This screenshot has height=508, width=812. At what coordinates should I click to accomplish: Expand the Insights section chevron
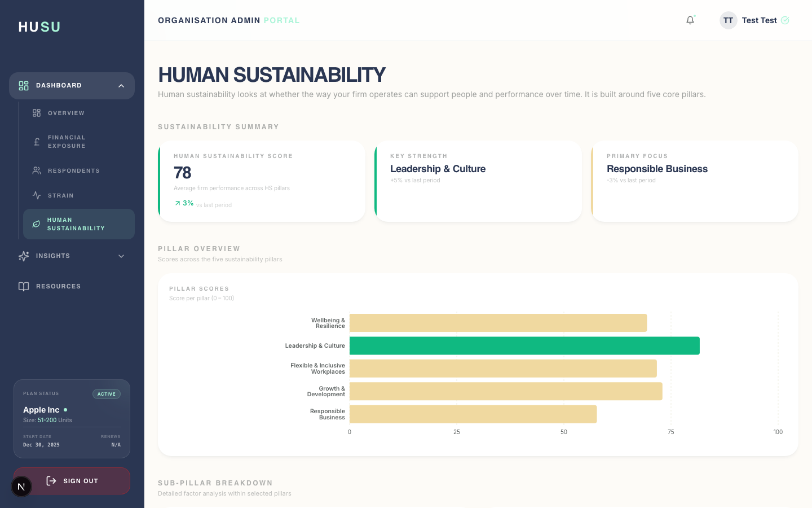(x=121, y=256)
